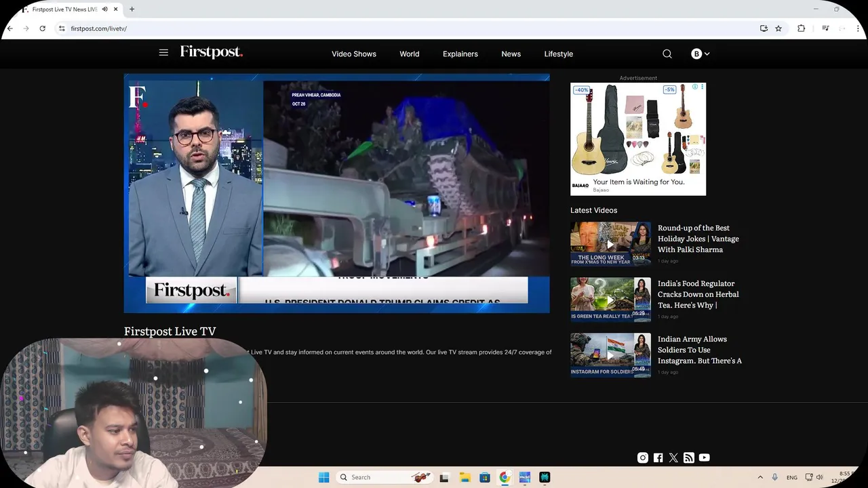Select News in the navigation bar
The image size is (868, 488).
pos(511,54)
